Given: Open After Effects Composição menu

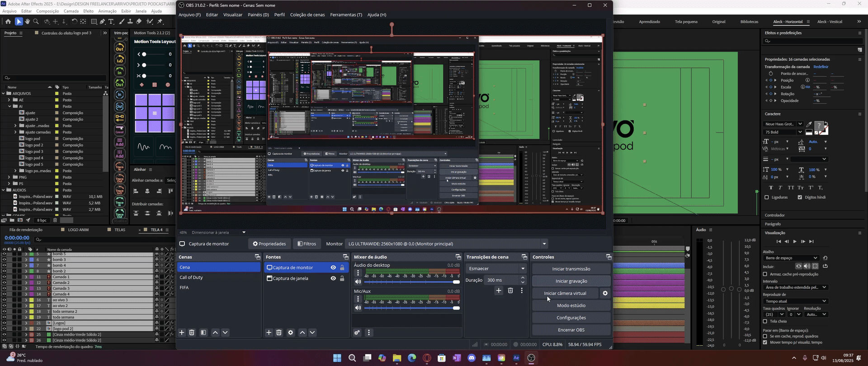Looking at the screenshot, I should (47, 11).
